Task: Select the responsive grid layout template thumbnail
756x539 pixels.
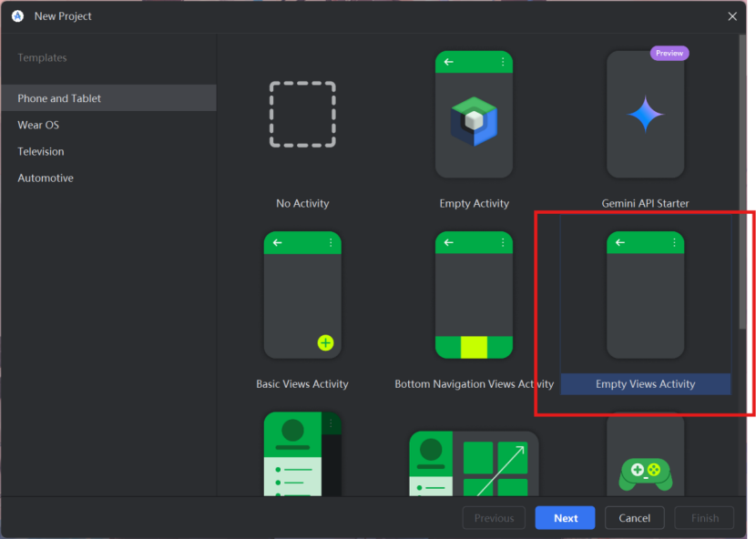Action: pos(474,463)
